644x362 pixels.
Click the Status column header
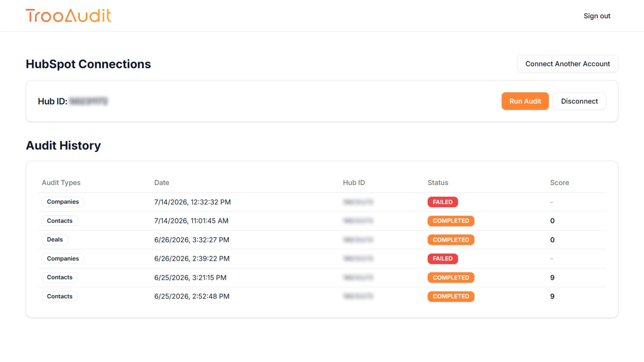(x=438, y=183)
